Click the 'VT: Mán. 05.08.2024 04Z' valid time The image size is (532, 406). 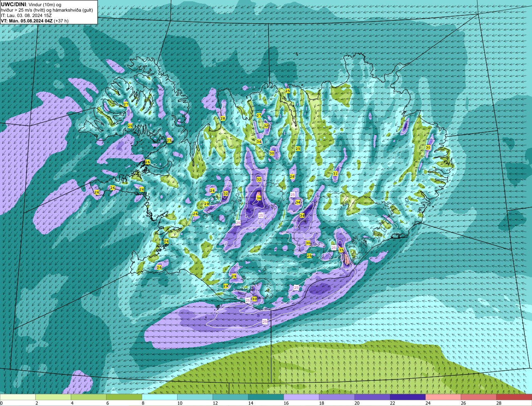tap(27, 21)
